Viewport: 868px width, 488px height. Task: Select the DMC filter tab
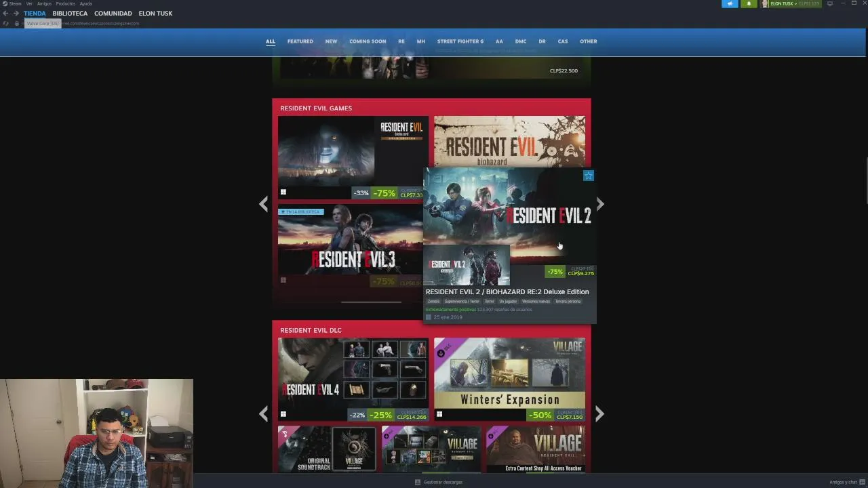[521, 41]
